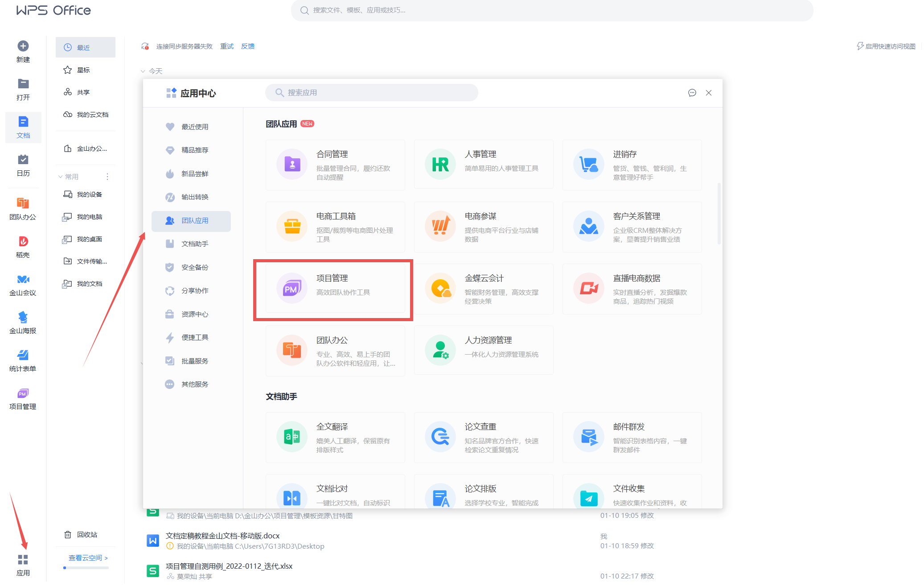Click the feedback chat icon in 应用中心
The height and width of the screenshot is (587, 924).
[692, 93]
